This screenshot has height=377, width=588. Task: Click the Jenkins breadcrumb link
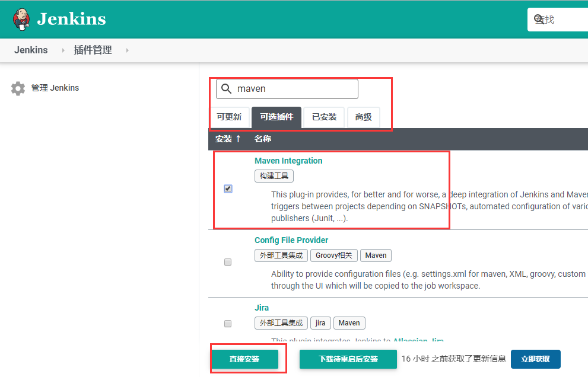click(x=31, y=50)
